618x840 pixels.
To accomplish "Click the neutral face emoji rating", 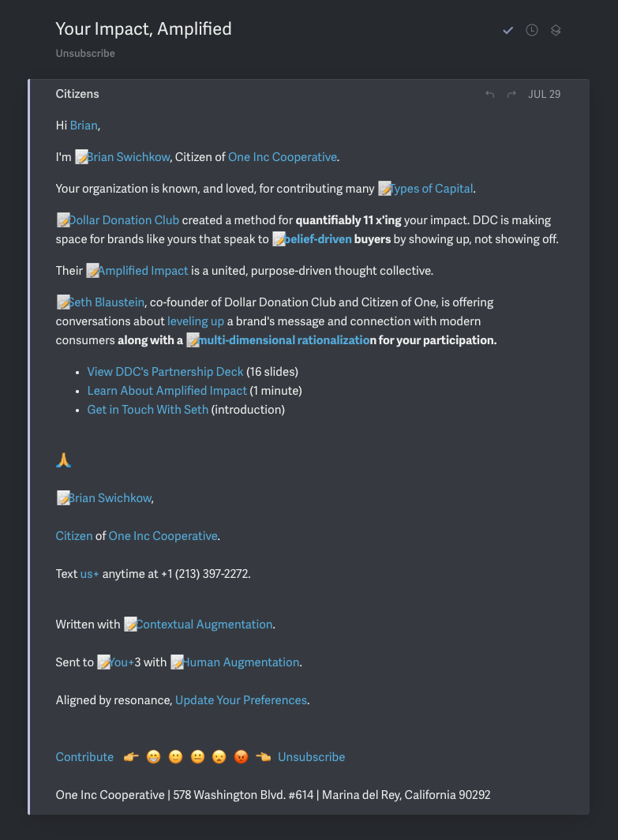I will [x=197, y=757].
